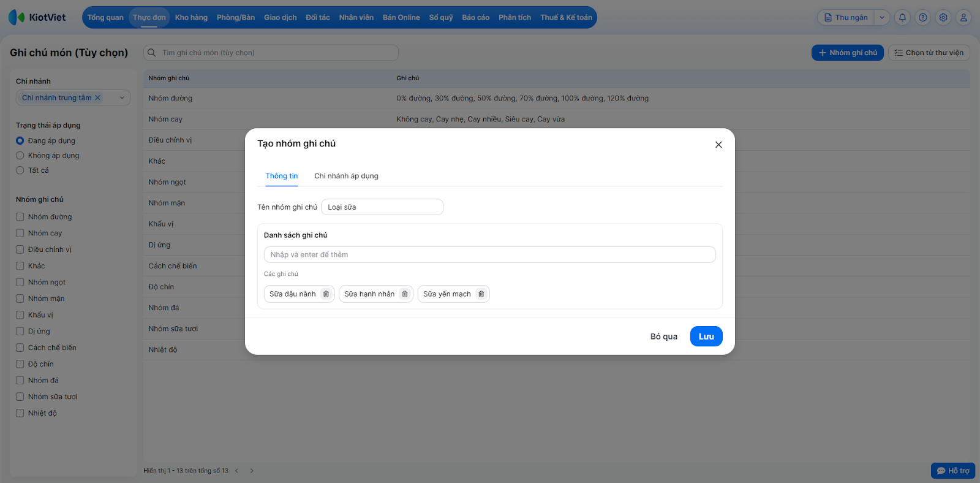Expand the Thu ngân dropdown arrow
This screenshot has width=980, height=483.
882,18
